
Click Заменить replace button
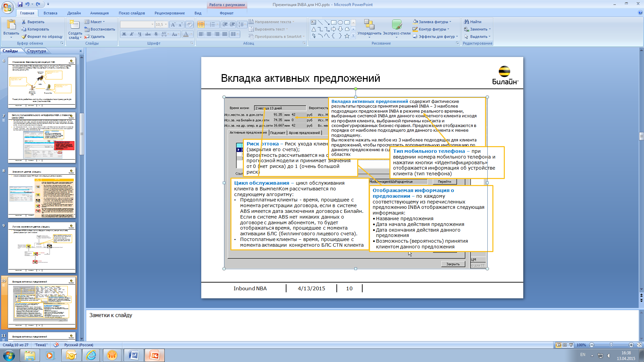tap(477, 29)
